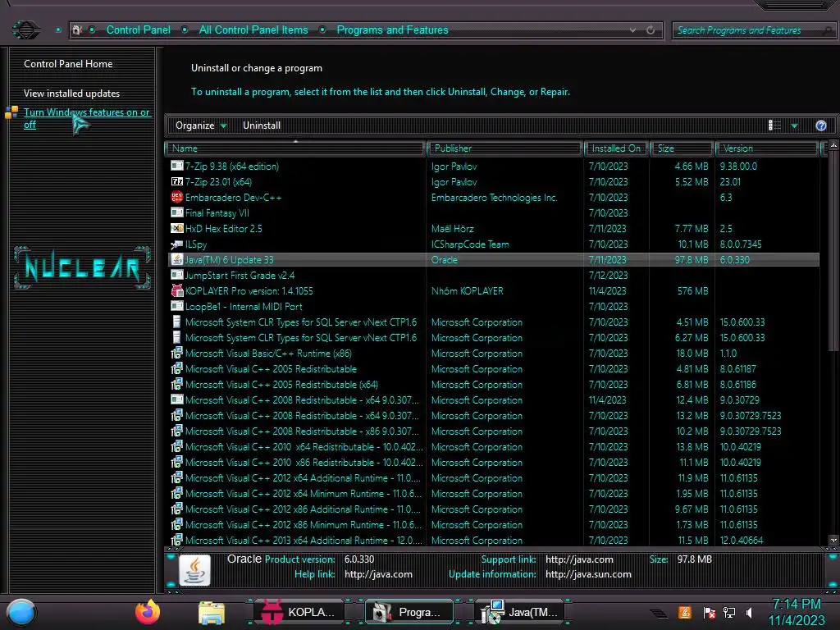Select Visual C++ 2008 Redistributable x86 row

pos(493,431)
